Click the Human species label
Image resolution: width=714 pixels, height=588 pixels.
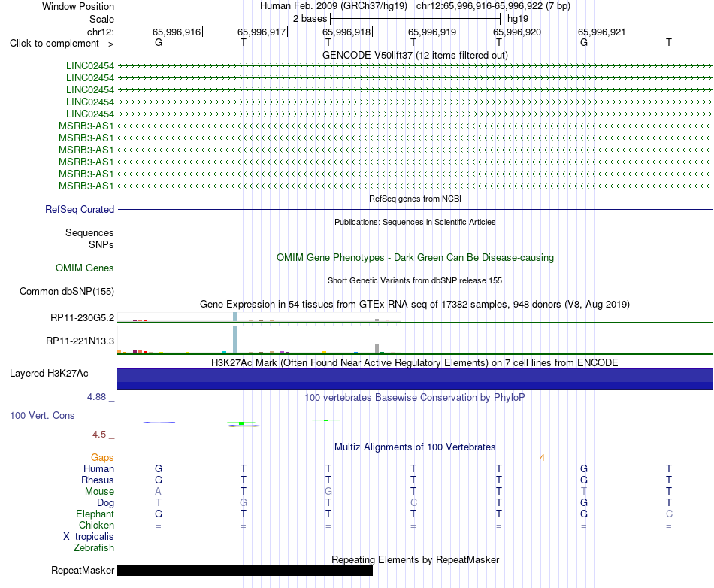pyautogui.click(x=98, y=469)
